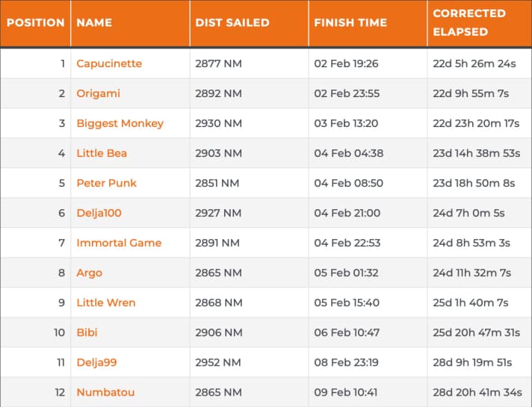Click the Name column header
Screen dimensions: 532x407
coord(94,22)
